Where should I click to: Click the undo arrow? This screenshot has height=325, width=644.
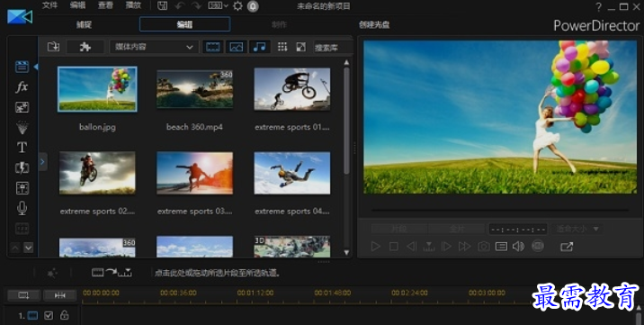point(180,6)
